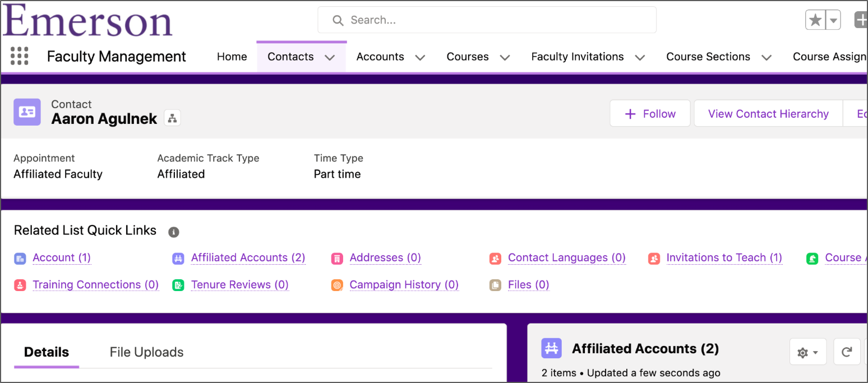Open the Faculty Invitations tab
Viewport: 868px width, 383px height.
(x=578, y=57)
